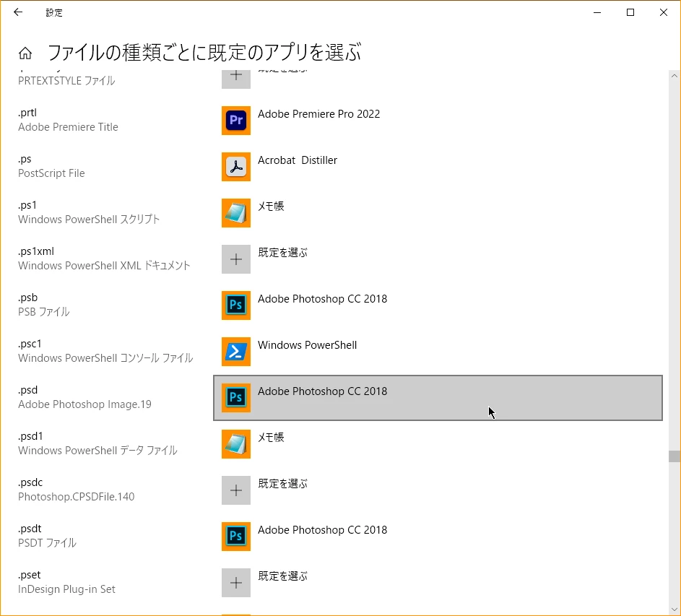681x616 pixels.
Task: Select the .prtl extension text
Action: pyautogui.click(x=27, y=113)
